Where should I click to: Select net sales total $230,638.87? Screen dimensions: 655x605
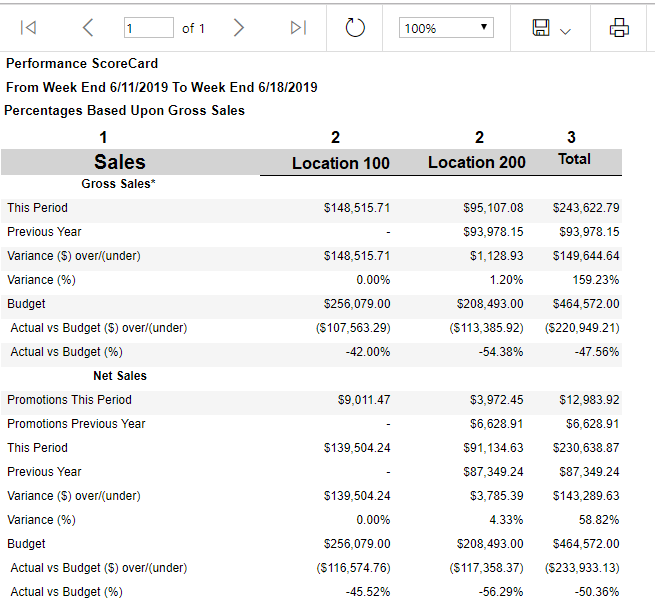(586, 448)
